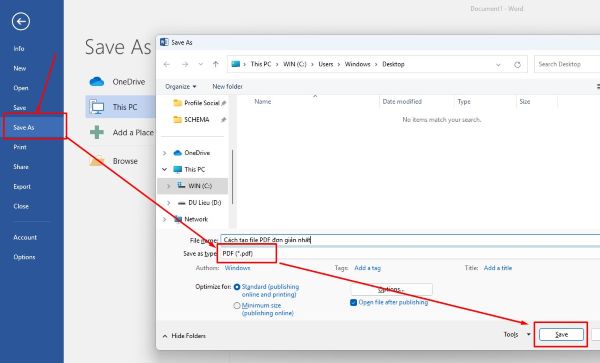Click Browse folder option
The width and height of the screenshot is (600, 363).
pos(125,161)
